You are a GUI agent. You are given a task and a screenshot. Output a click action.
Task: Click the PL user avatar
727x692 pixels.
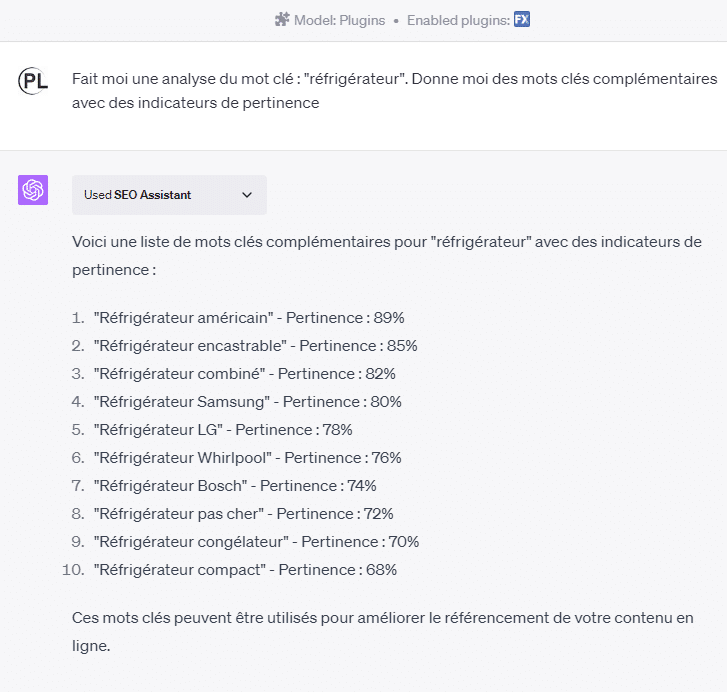coord(33,81)
